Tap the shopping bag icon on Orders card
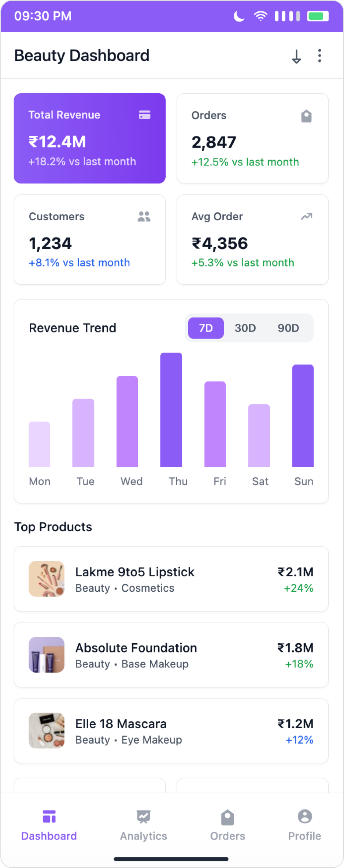The width and height of the screenshot is (344, 868). click(306, 116)
